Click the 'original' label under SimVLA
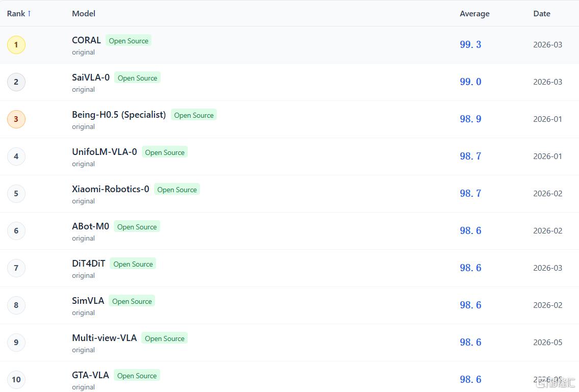The width and height of the screenshot is (579, 392). [x=84, y=313]
